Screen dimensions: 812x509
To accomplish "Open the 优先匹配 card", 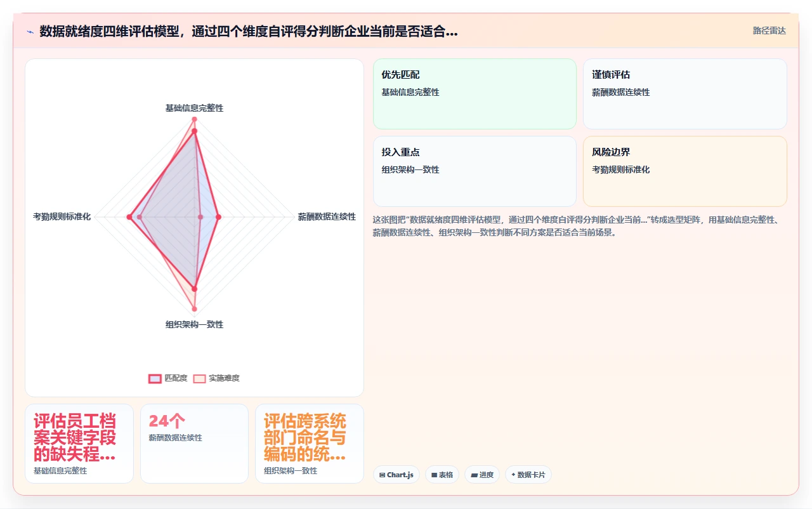I will (x=475, y=94).
